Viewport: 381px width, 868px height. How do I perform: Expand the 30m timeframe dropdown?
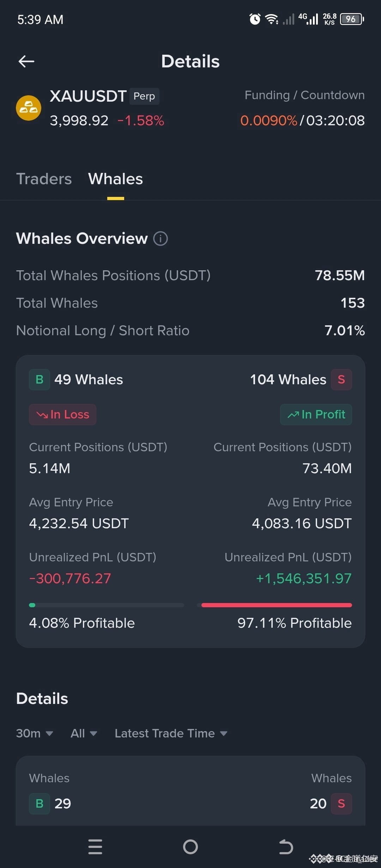[35, 734]
